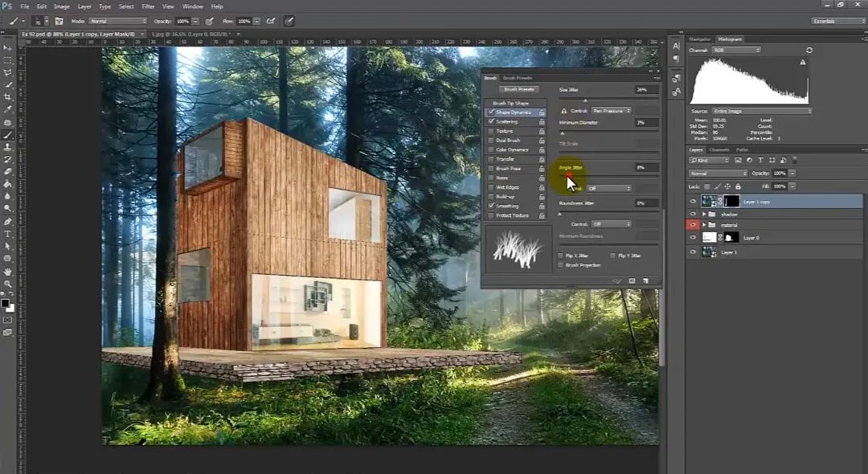This screenshot has height=474, width=868.
Task: Click the Brush Tip Shape option
Action: (510, 103)
